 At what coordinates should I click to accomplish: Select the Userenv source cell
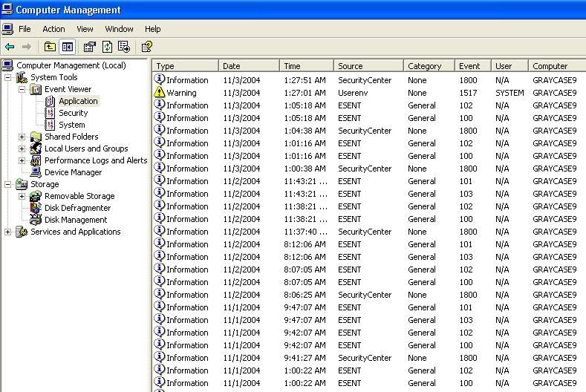[353, 93]
